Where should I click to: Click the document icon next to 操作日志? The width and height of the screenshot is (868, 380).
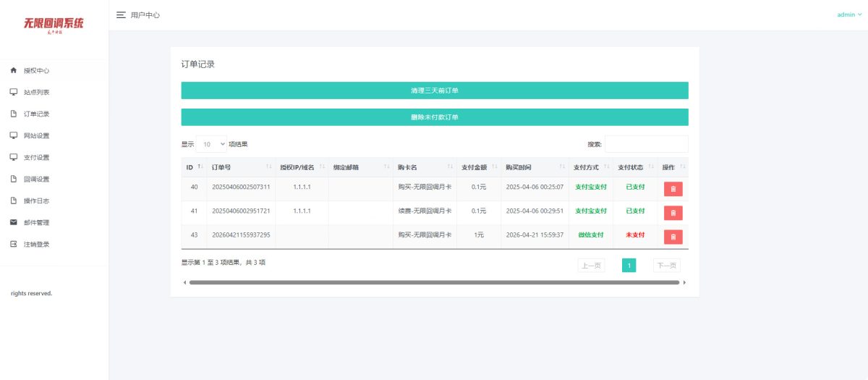(13, 200)
